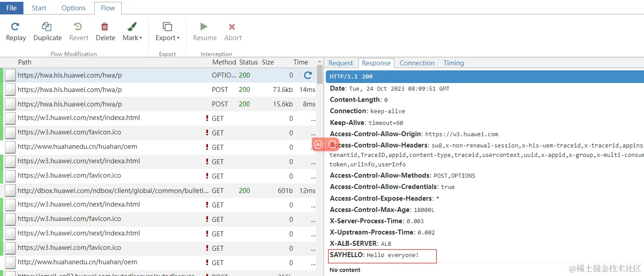Click the X-Upstream-Process-Time value 0.002

[x=426, y=233]
